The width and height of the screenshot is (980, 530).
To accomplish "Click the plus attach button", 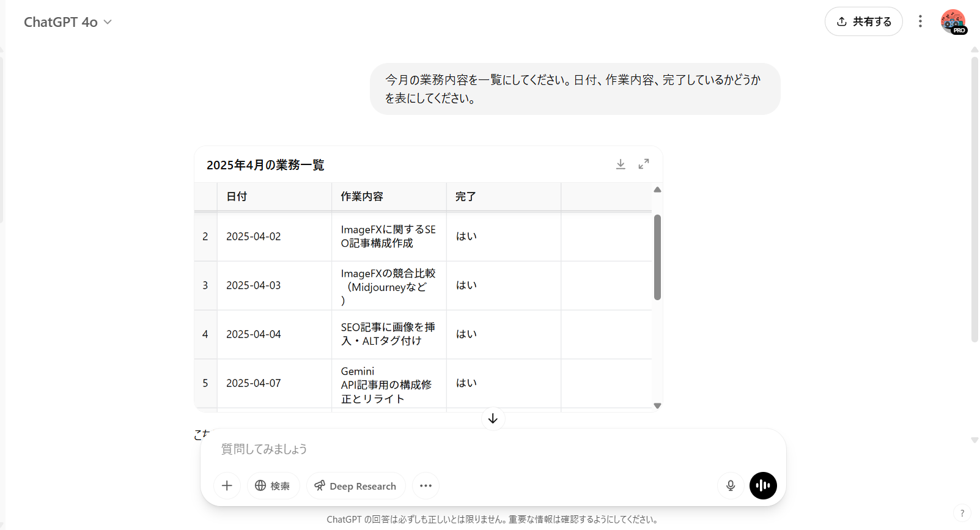I will 227,485.
